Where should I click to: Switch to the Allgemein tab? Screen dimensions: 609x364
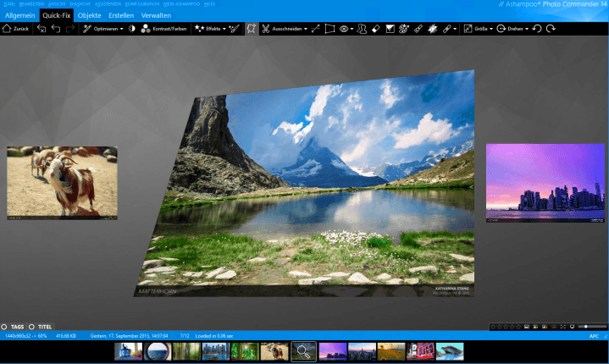(x=19, y=15)
